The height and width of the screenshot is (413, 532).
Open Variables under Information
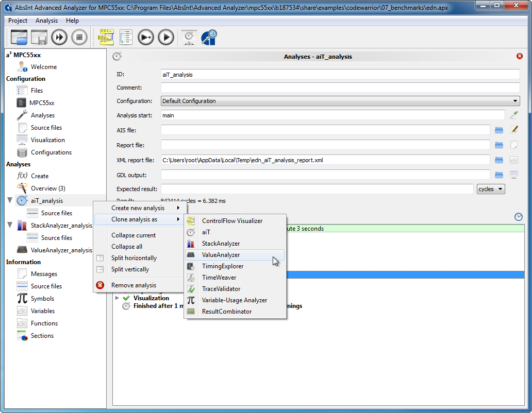click(x=42, y=311)
